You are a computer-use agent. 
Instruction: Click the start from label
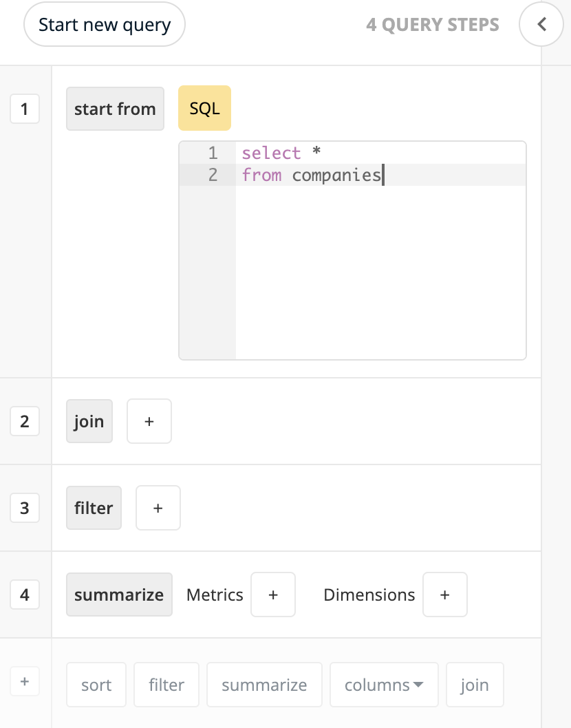pyautogui.click(x=115, y=109)
